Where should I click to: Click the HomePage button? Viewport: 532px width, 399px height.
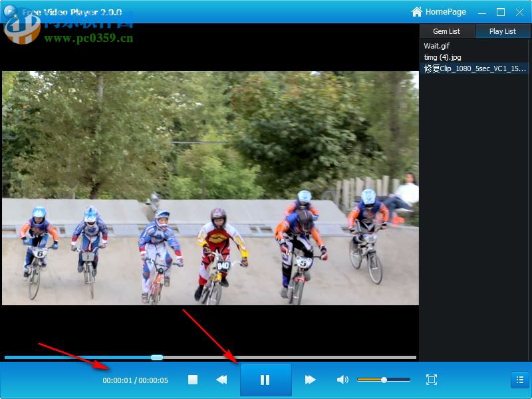click(x=440, y=11)
